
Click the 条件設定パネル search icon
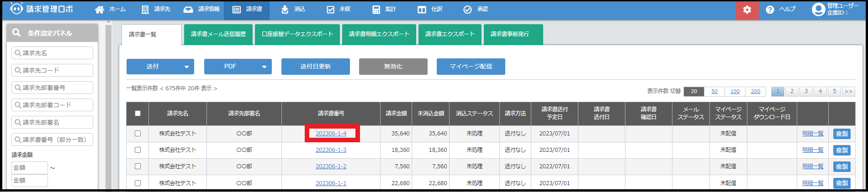click(x=16, y=33)
